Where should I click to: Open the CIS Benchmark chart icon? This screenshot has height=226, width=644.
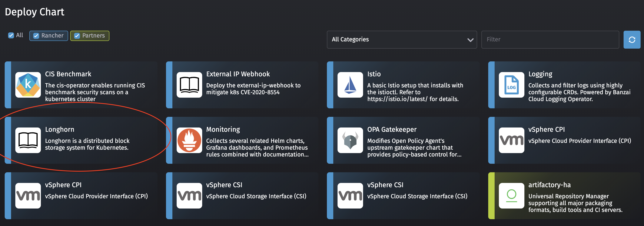click(x=28, y=85)
